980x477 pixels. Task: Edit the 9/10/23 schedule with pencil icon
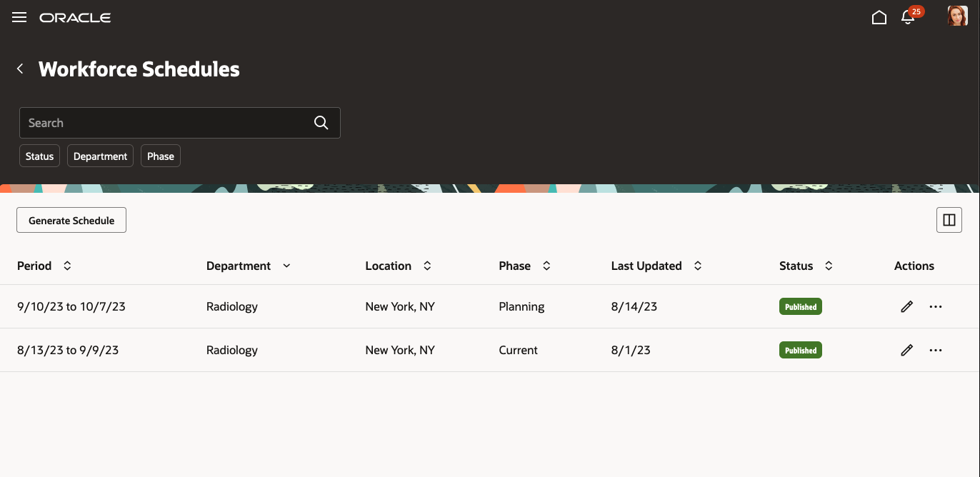[x=906, y=306]
